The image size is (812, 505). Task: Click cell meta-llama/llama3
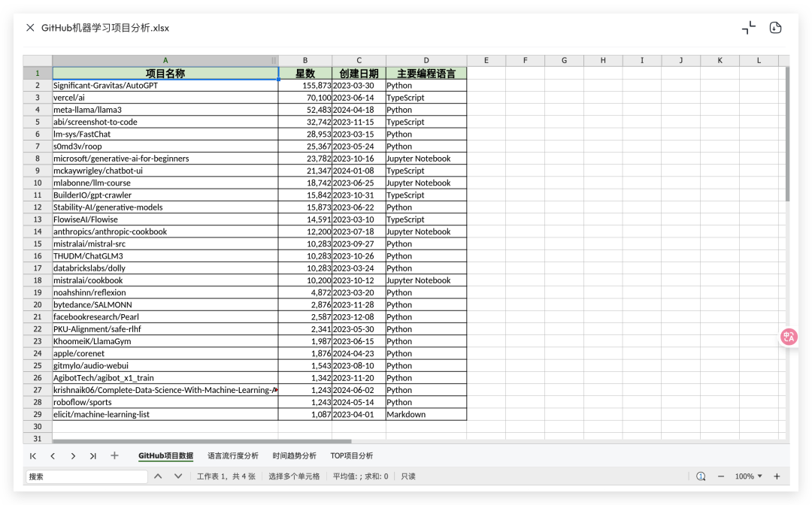coord(165,110)
